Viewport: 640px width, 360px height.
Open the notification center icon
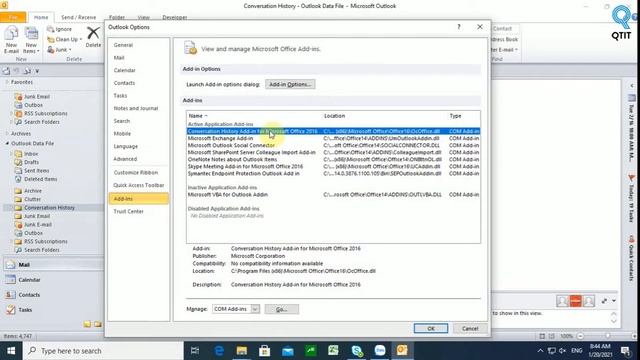[x=625, y=351]
